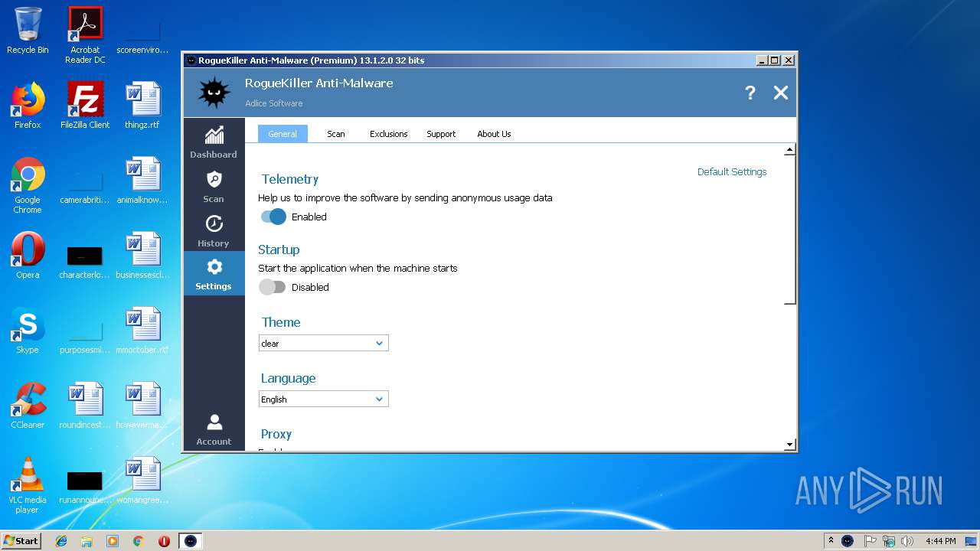
Task: Click the Default Settings link
Action: point(732,171)
